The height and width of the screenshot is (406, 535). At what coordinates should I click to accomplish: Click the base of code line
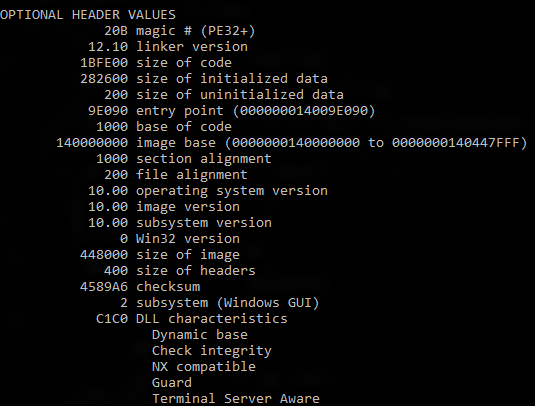click(x=164, y=127)
